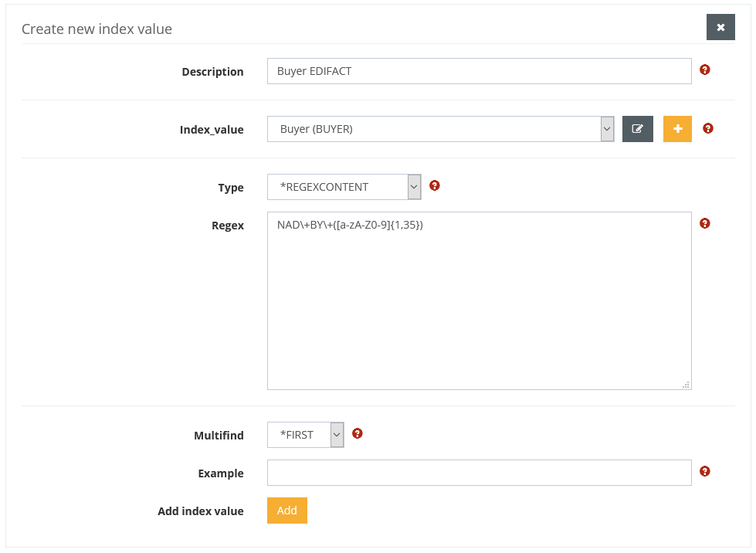The height and width of the screenshot is (553, 756).
Task: Open help icon next to Example field
Action: 704,471
